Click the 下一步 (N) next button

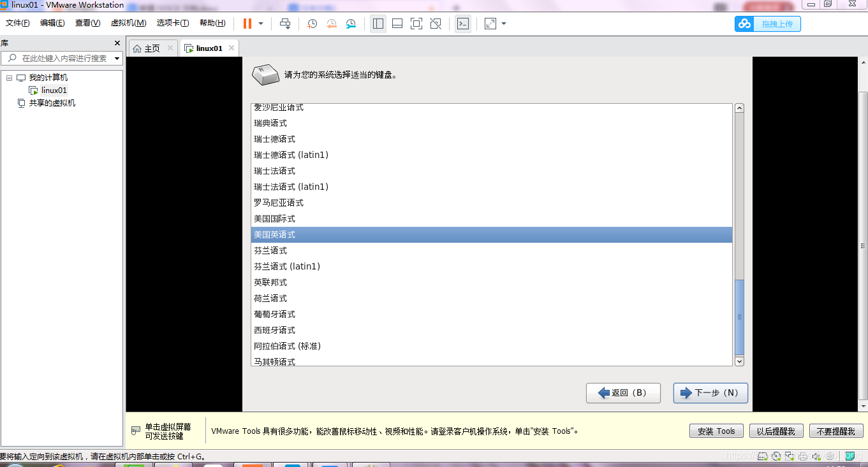click(710, 393)
